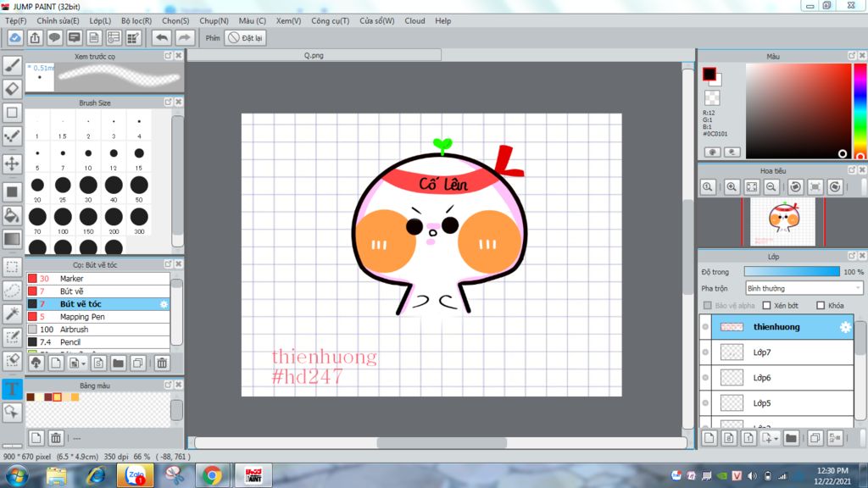This screenshot has width=868, height=488.
Task: Click the Undo arrow in toolbar
Action: tap(162, 37)
